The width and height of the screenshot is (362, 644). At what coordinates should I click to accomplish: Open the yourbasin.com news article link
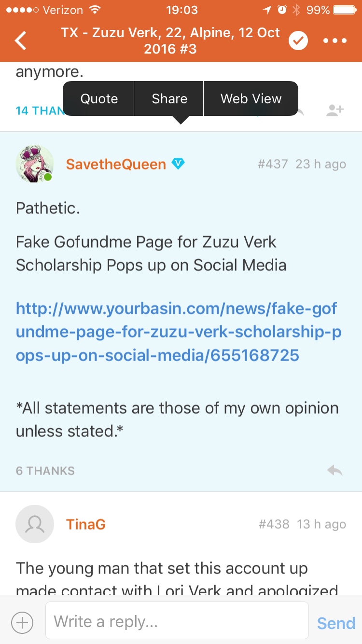(177, 332)
